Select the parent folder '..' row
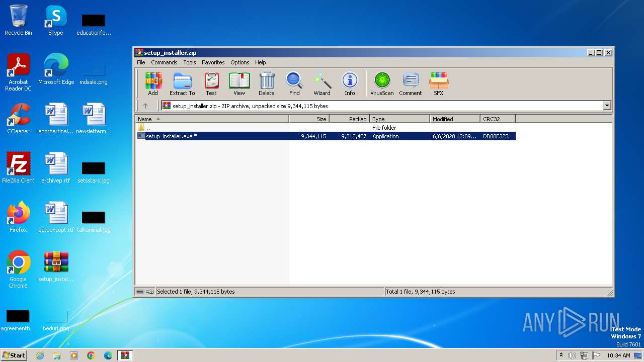The image size is (644, 362). pos(326,128)
